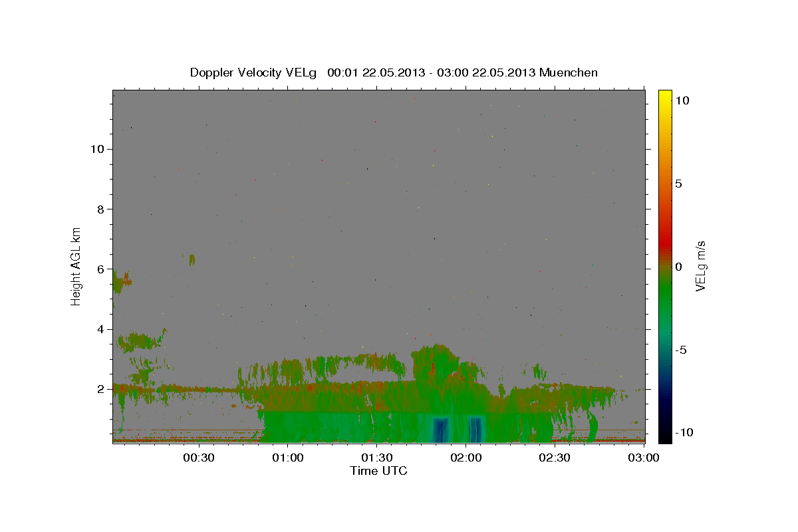Click the colorbar label 'VELg m/s'
Viewport: 798px width, 532px height.
point(701,265)
